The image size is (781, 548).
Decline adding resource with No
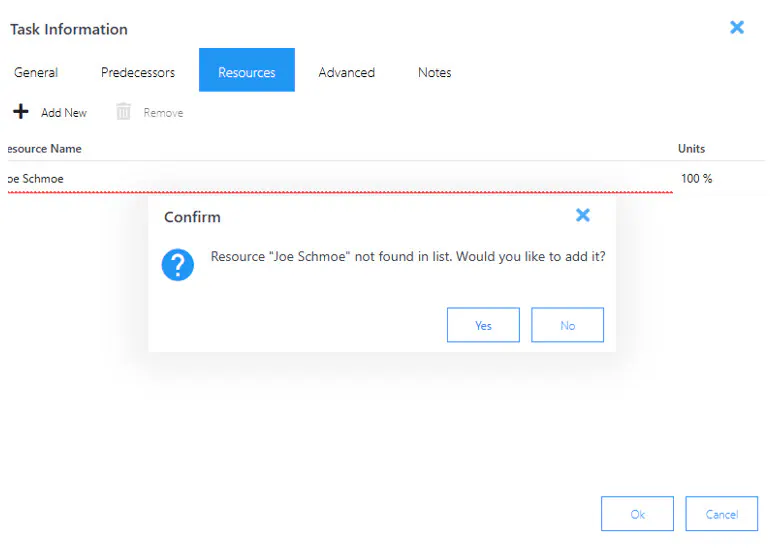tap(567, 325)
